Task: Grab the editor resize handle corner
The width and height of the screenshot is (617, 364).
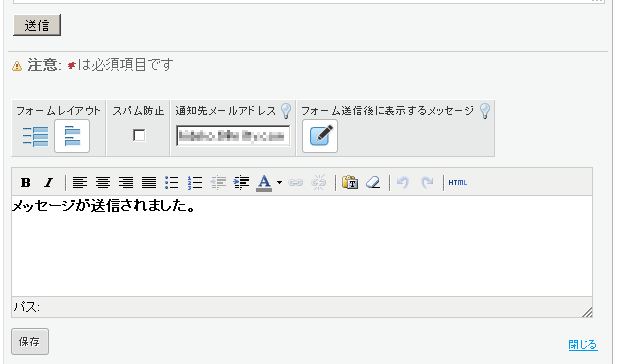Action: point(587,312)
